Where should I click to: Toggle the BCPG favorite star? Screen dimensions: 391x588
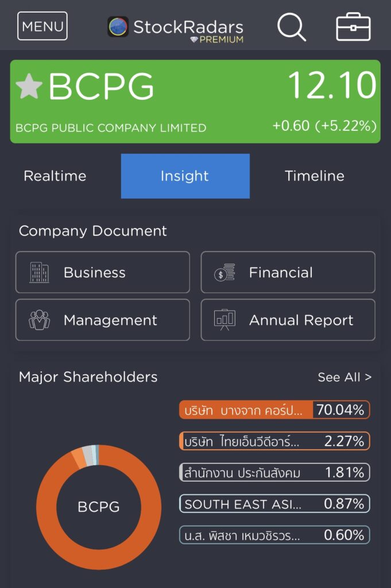(29, 87)
